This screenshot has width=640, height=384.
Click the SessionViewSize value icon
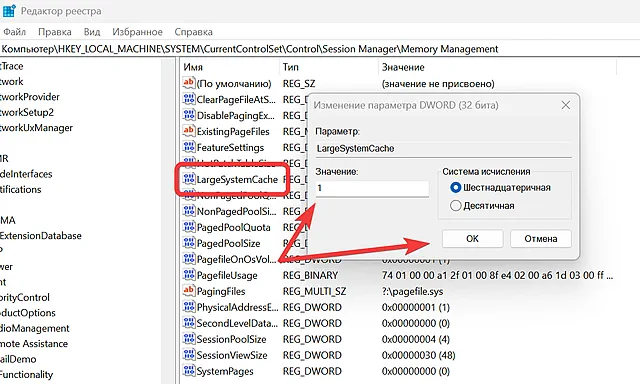[x=189, y=355]
